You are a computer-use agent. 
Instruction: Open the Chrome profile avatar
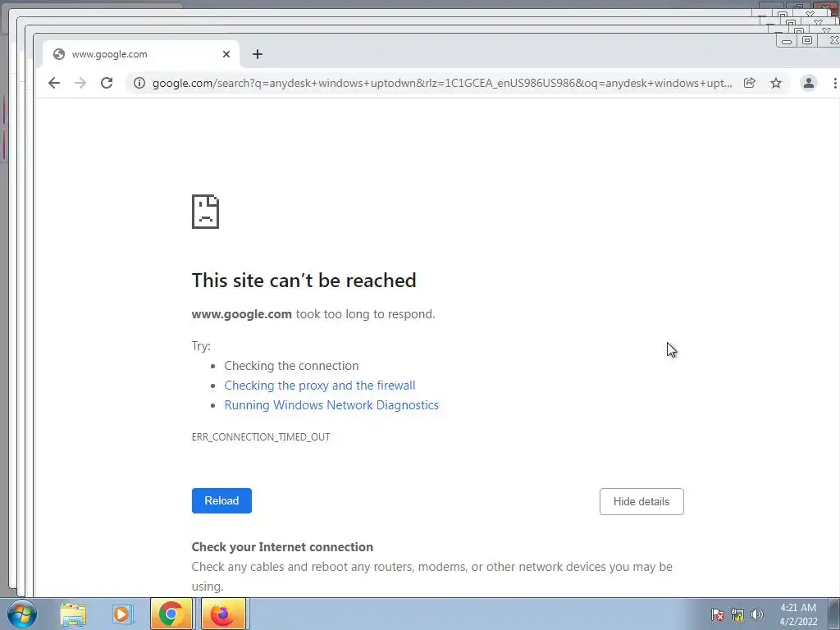point(808,83)
